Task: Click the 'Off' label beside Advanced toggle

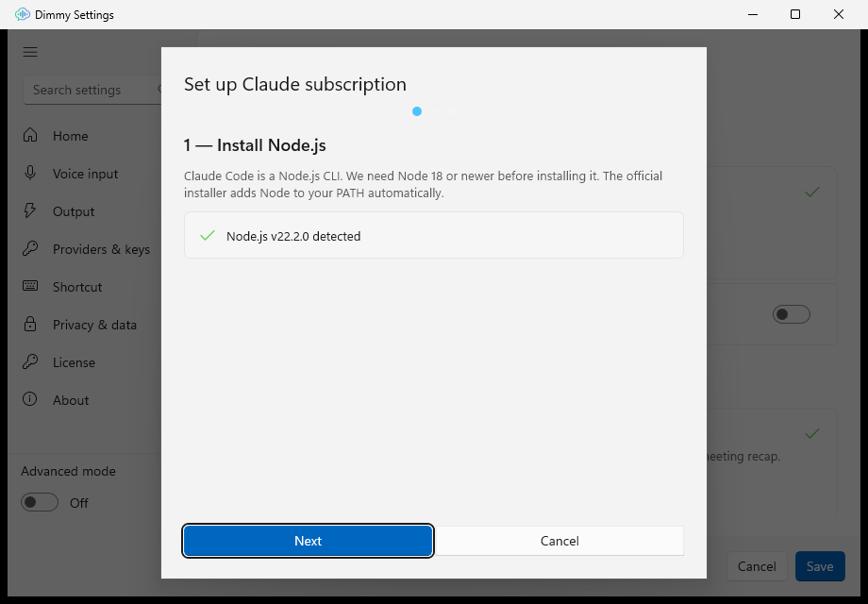Action: pyautogui.click(x=78, y=503)
